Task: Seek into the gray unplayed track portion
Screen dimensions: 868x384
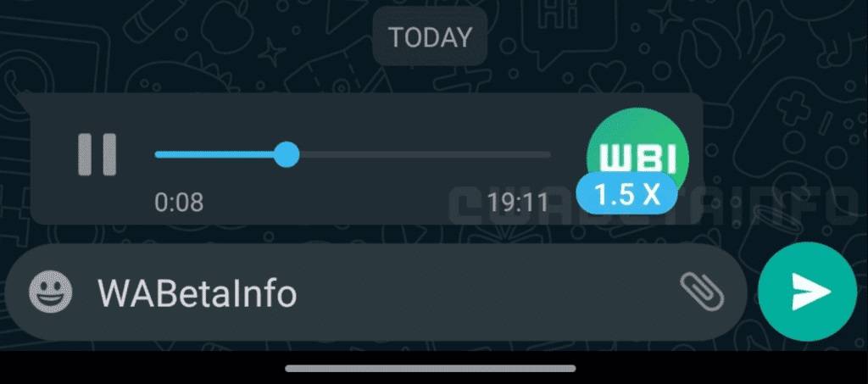Action: 426,155
